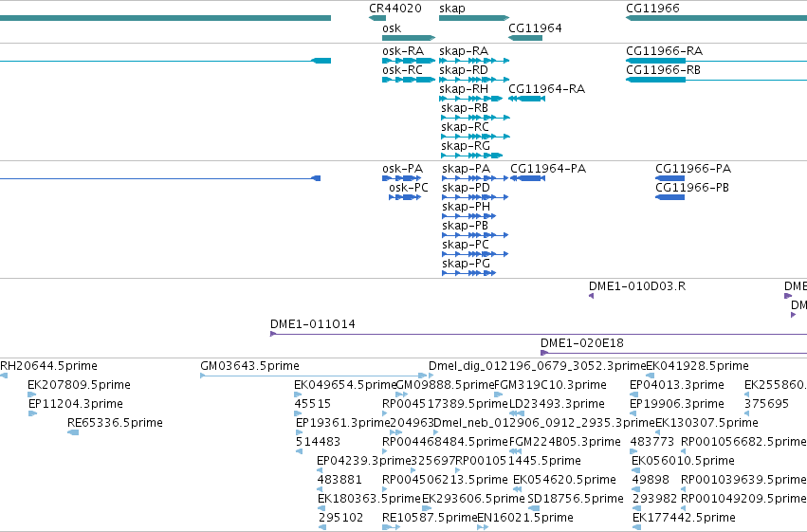The width and height of the screenshot is (807, 532).
Task: Select EK041928.5prime EST
Action: click(x=650, y=376)
